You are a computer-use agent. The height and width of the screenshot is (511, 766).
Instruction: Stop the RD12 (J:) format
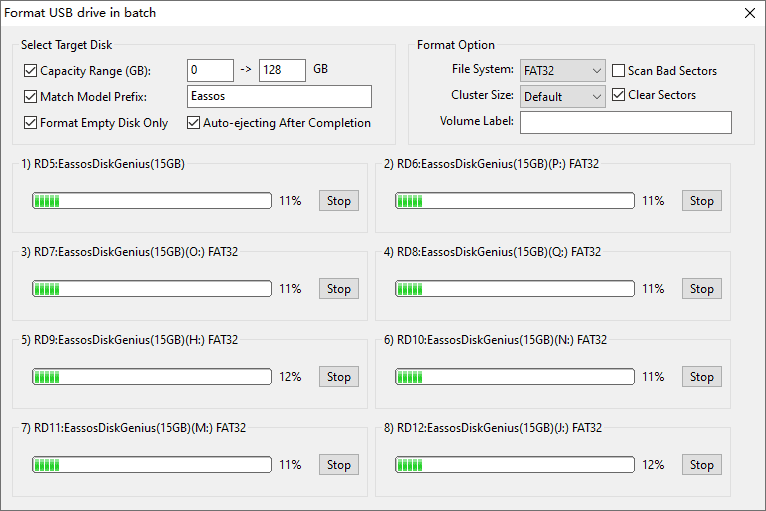coord(702,465)
